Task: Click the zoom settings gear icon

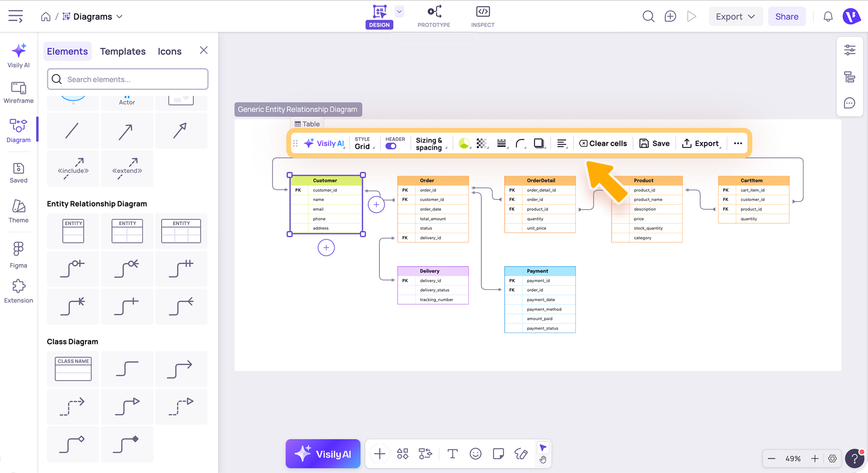Action: [x=832, y=459]
